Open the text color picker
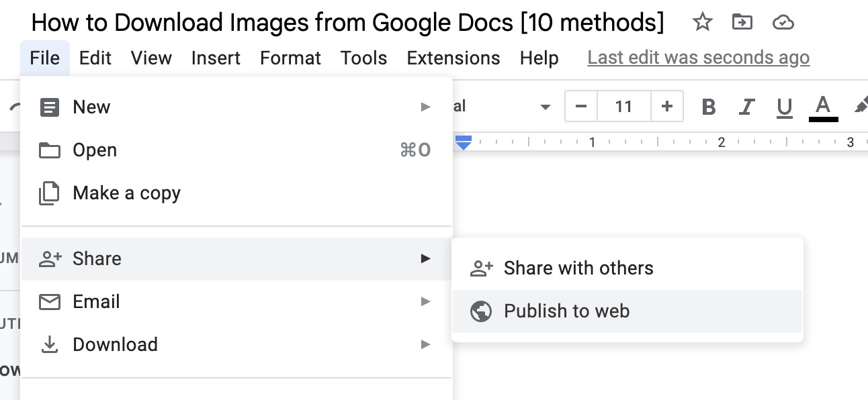Image resolution: width=868 pixels, height=400 pixels. pos(823,107)
